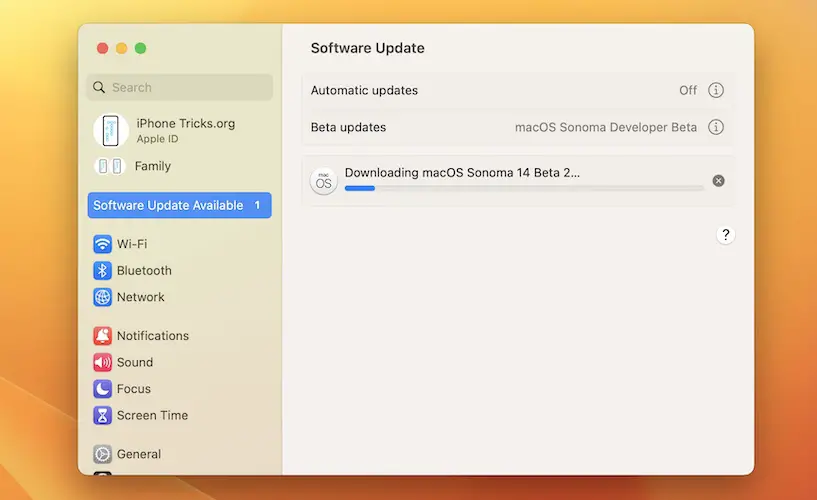Image resolution: width=817 pixels, height=500 pixels.
Task: Click the Automatic updates Off status
Action: coord(688,90)
